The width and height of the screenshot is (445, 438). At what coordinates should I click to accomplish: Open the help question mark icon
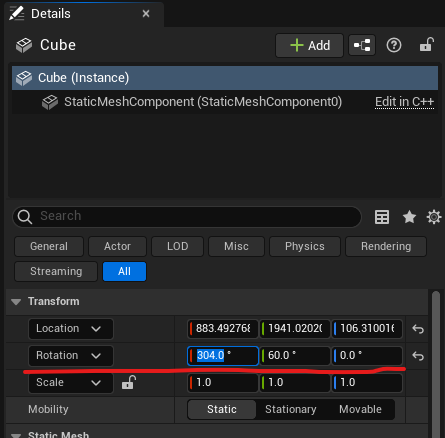(394, 45)
